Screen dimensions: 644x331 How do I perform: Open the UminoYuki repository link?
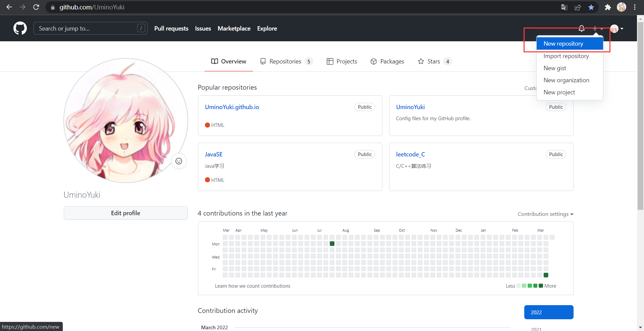410,107
